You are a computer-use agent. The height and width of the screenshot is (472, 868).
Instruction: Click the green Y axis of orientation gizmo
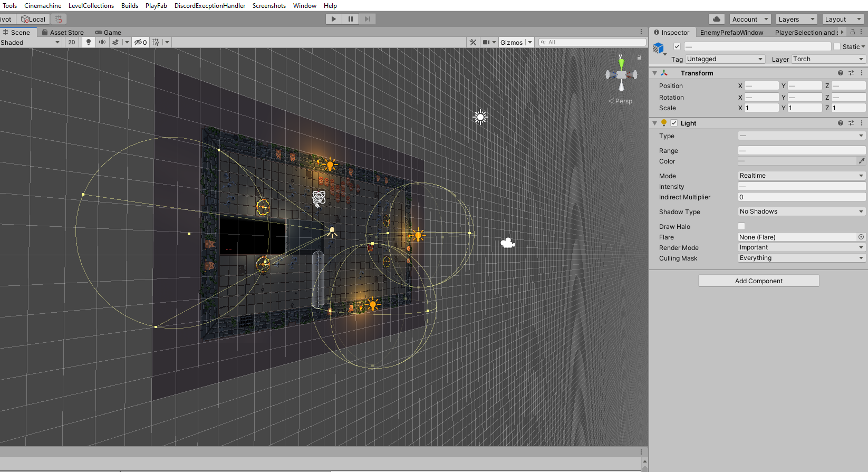(x=621, y=63)
